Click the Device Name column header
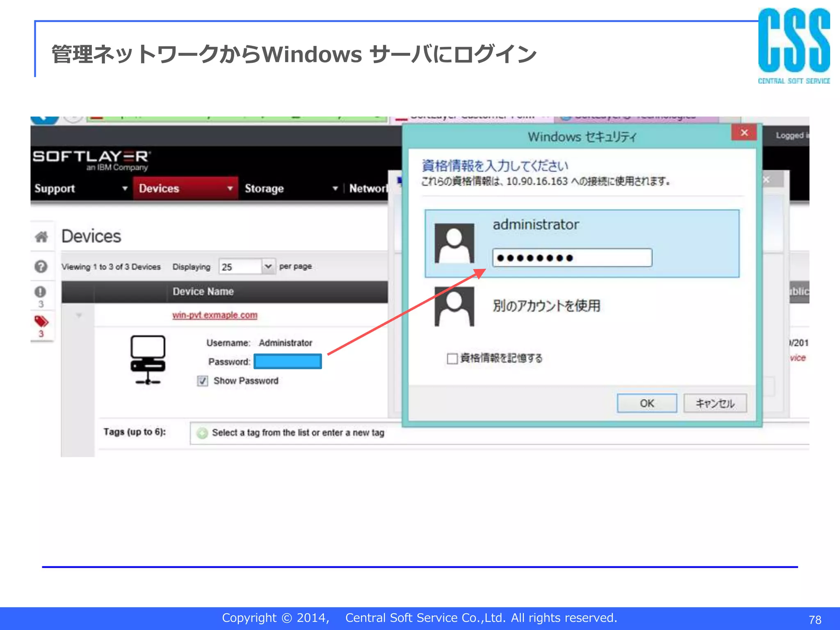840x630 pixels. 203,292
